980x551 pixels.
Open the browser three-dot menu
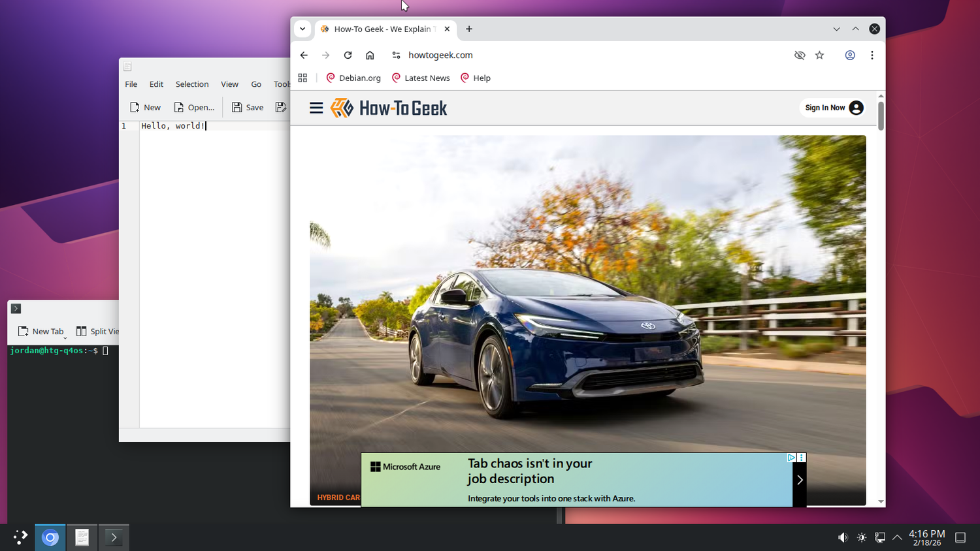(x=872, y=55)
